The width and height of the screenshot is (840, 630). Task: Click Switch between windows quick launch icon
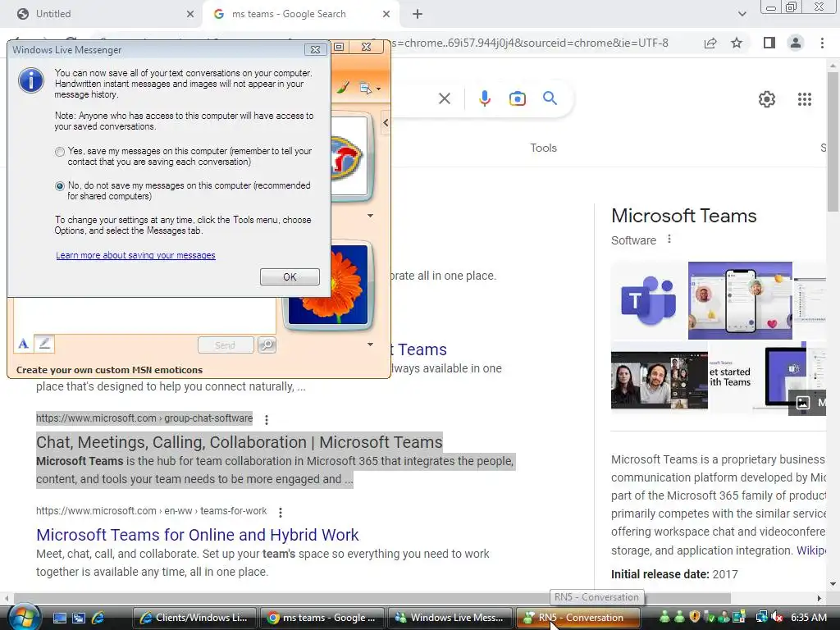pos(79,618)
